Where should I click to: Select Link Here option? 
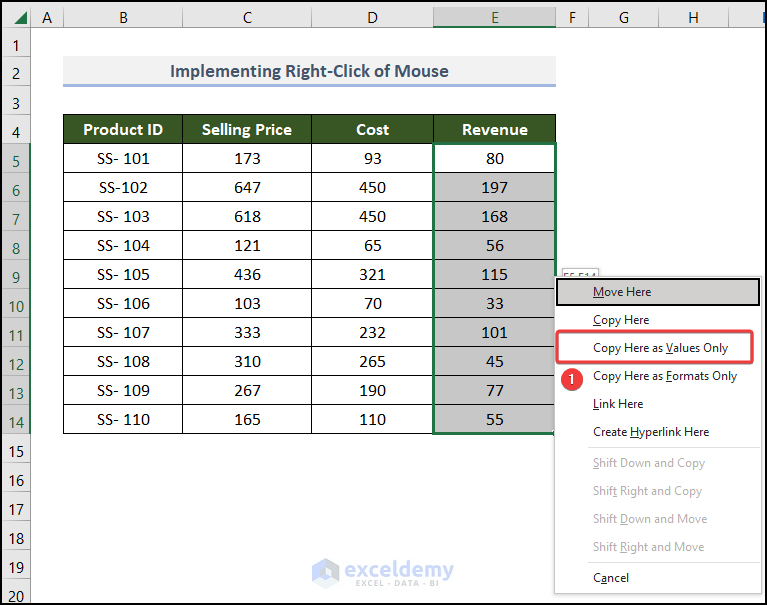[x=618, y=404]
